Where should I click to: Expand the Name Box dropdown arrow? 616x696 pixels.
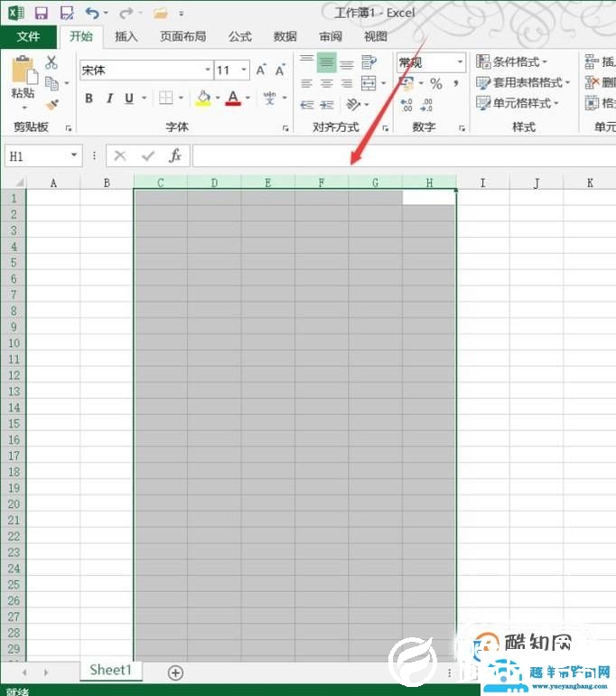pyautogui.click(x=74, y=155)
